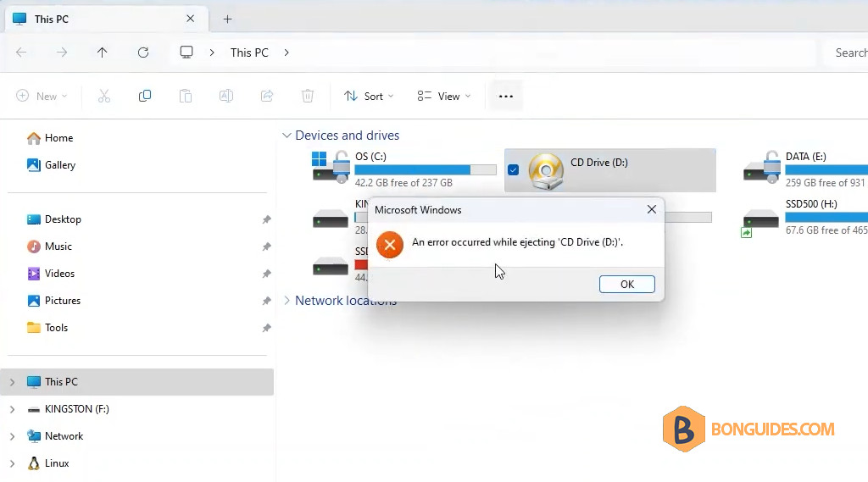868x482 pixels.
Task: Select the This PC tab
Action: click(106, 19)
